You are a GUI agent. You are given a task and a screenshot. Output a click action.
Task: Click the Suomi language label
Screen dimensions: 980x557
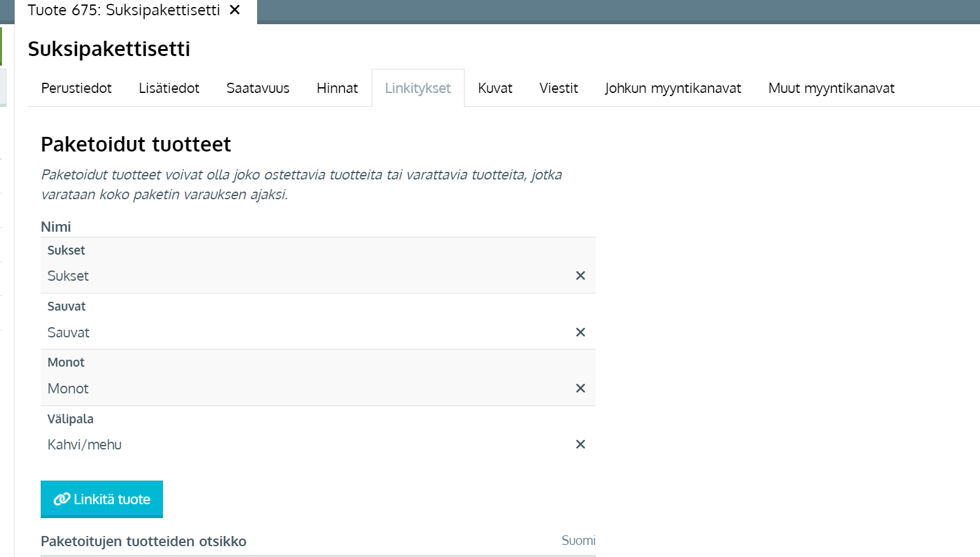point(578,540)
